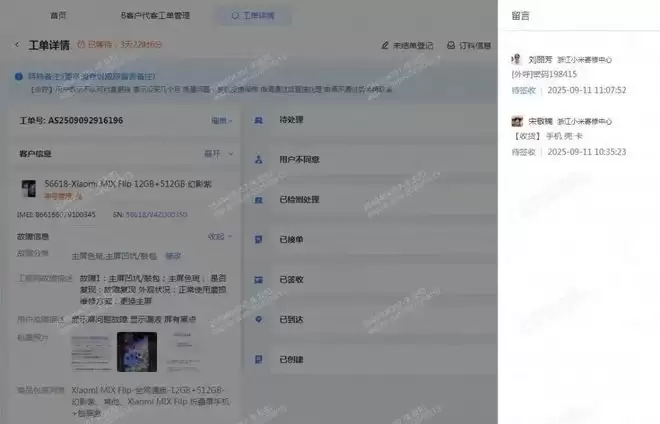Click the 未结单登记 button
The image size is (660, 424).
(407, 45)
